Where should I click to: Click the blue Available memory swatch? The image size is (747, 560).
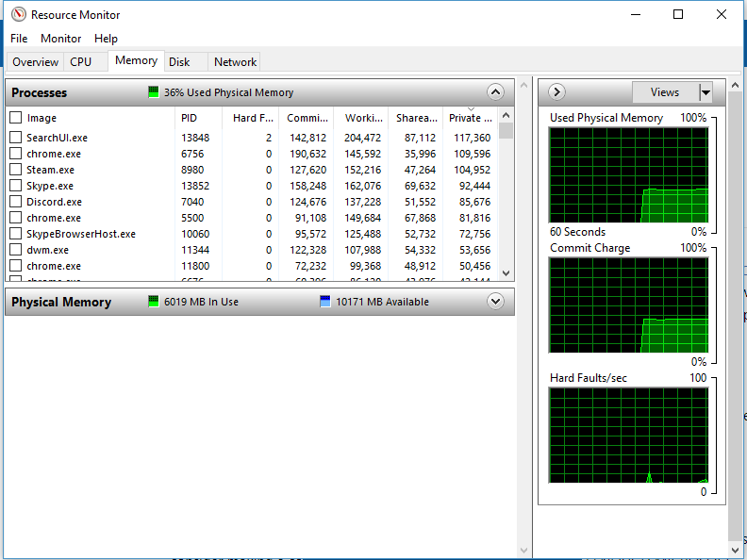click(x=325, y=302)
